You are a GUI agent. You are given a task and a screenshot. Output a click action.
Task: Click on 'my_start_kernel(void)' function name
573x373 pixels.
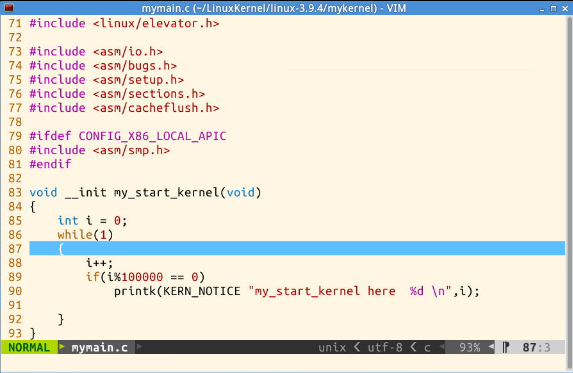[187, 193]
